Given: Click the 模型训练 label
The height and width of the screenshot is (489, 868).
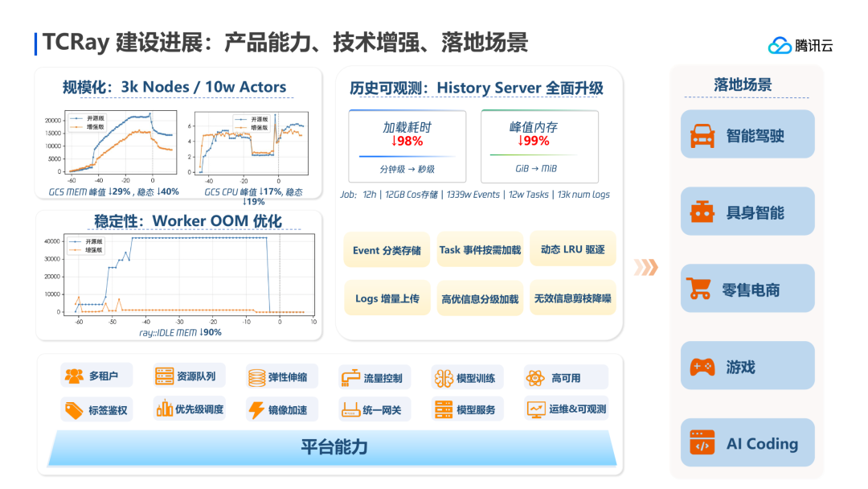Looking at the screenshot, I should click(476, 378).
